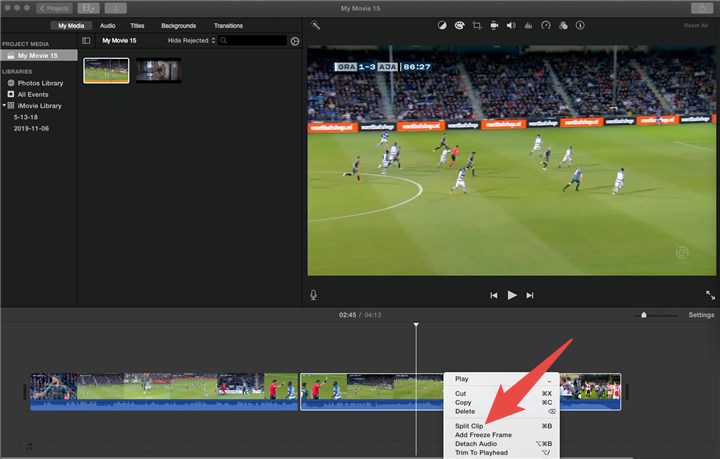Go back to Projects
Screen dimensions: 720x459
(x=54, y=8)
